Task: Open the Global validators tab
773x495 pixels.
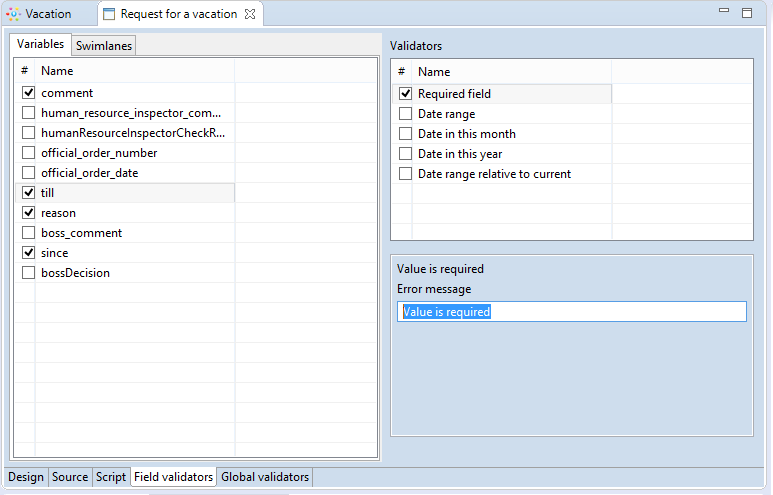Action: (x=265, y=477)
